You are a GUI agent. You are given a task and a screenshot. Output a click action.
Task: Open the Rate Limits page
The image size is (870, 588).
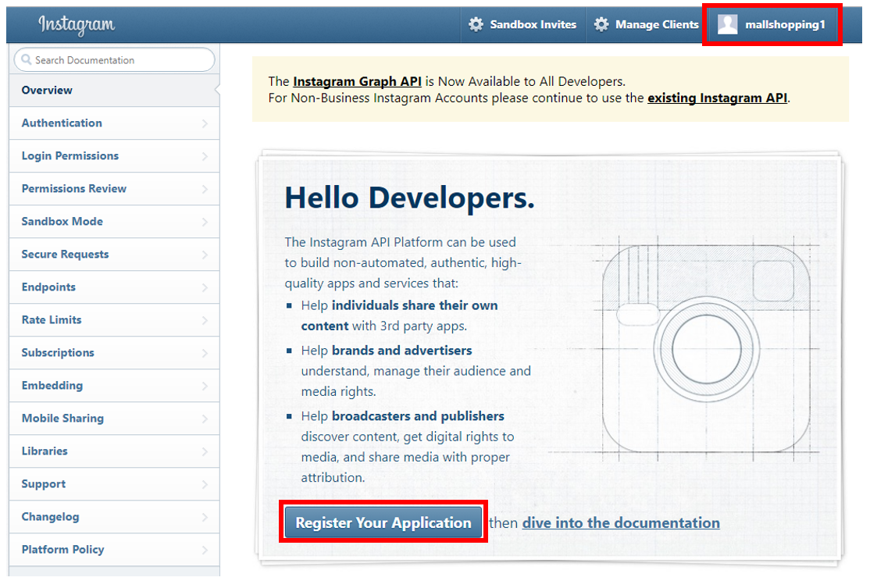[114, 319]
